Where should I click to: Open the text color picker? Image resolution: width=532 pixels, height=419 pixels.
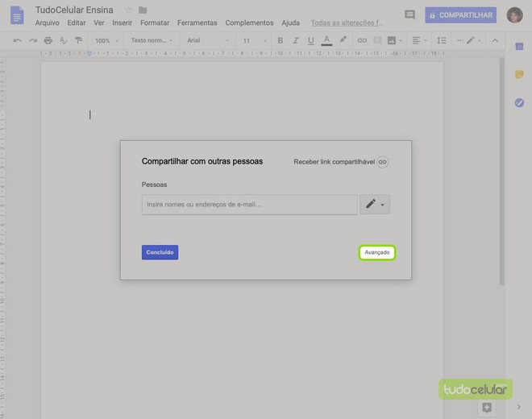pyautogui.click(x=326, y=40)
